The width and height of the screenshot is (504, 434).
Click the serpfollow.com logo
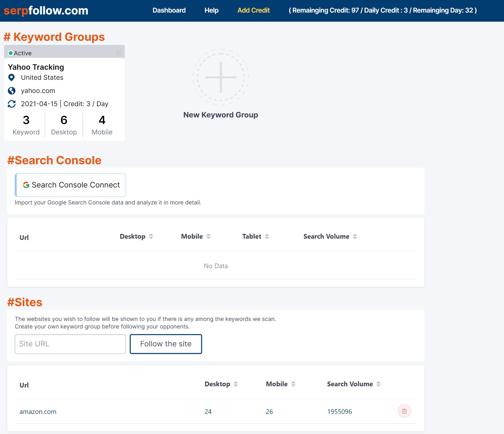point(46,11)
